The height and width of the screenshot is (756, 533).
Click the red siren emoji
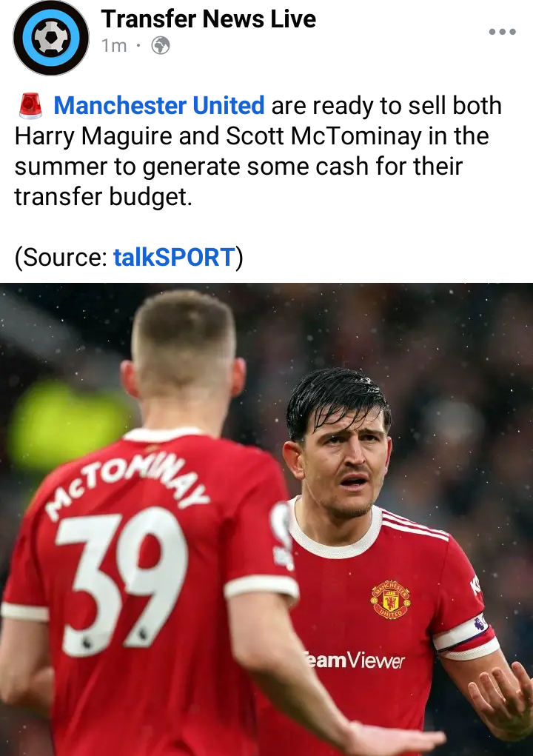30,106
